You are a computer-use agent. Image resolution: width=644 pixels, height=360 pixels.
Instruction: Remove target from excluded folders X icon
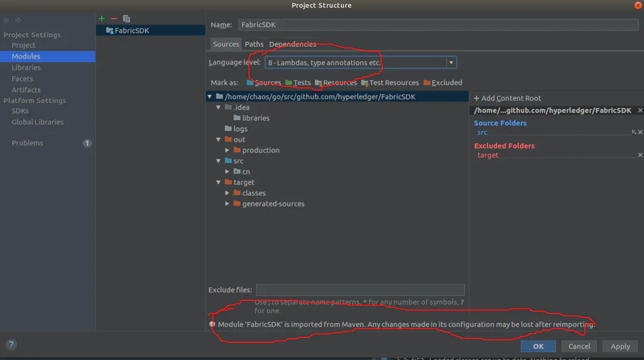pyautogui.click(x=640, y=155)
